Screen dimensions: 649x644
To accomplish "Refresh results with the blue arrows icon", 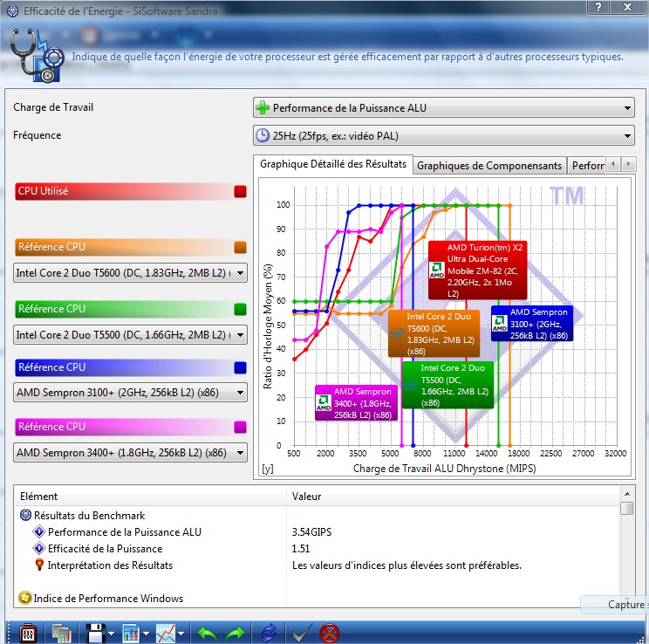I will tap(269, 634).
